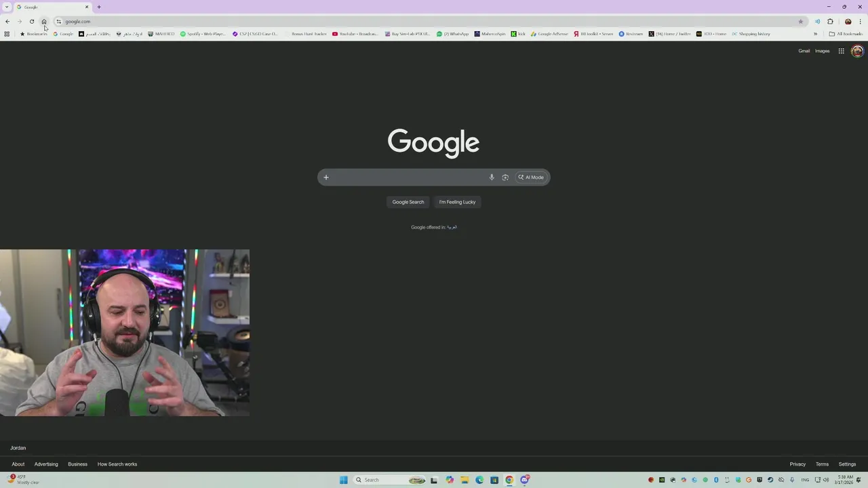Click I'm Feeling Lucky button
Image resolution: width=868 pixels, height=488 pixels.
(x=457, y=202)
